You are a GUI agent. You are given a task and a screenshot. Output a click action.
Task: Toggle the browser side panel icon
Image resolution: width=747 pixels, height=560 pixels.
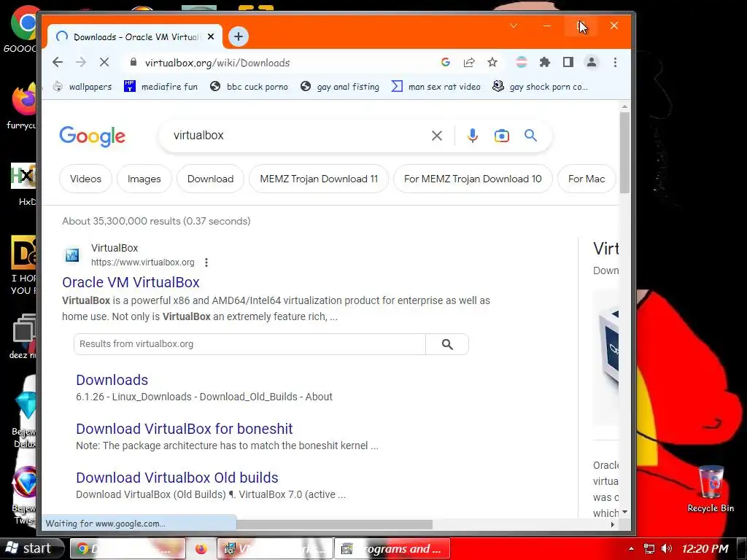tap(568, 63)
